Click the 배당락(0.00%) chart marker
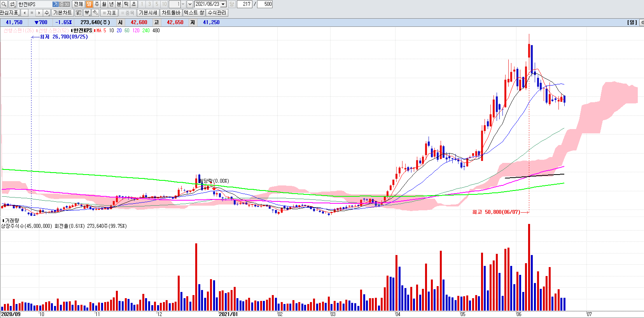 coord(214,181)
